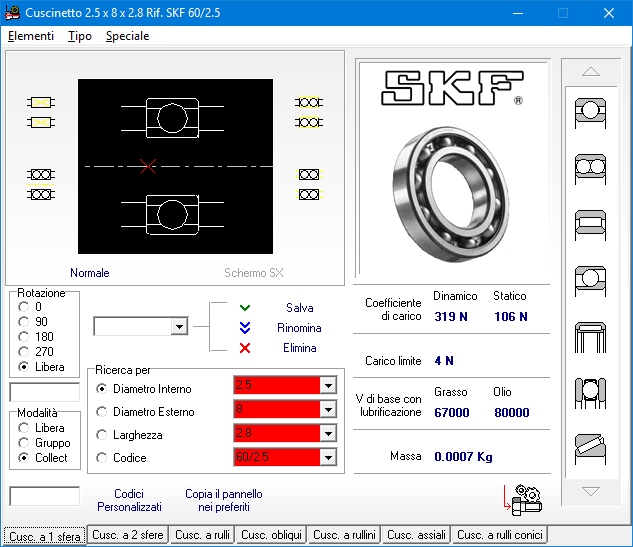Image resolution: width=633 pixels, height=547 pixels.
Task: Click Copia il pannello nei preferiti
Action: point(224,500)
